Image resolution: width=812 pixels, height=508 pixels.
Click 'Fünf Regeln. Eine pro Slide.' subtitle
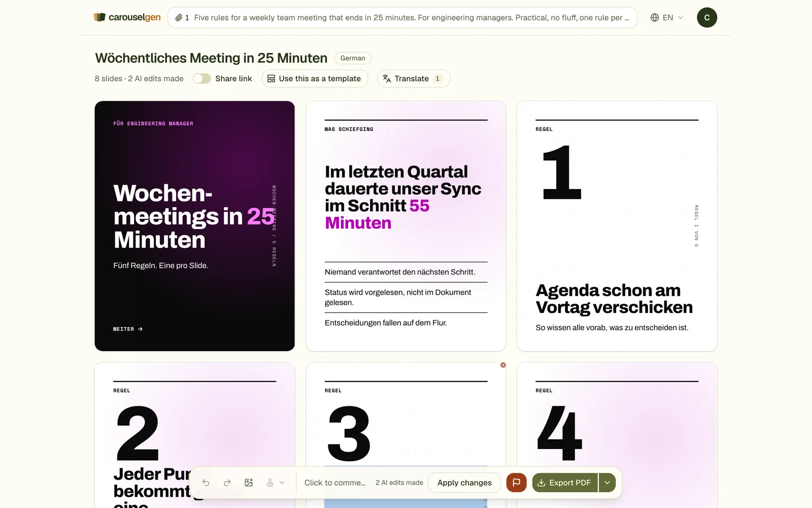pyautogui.click(x=161, y=266)
